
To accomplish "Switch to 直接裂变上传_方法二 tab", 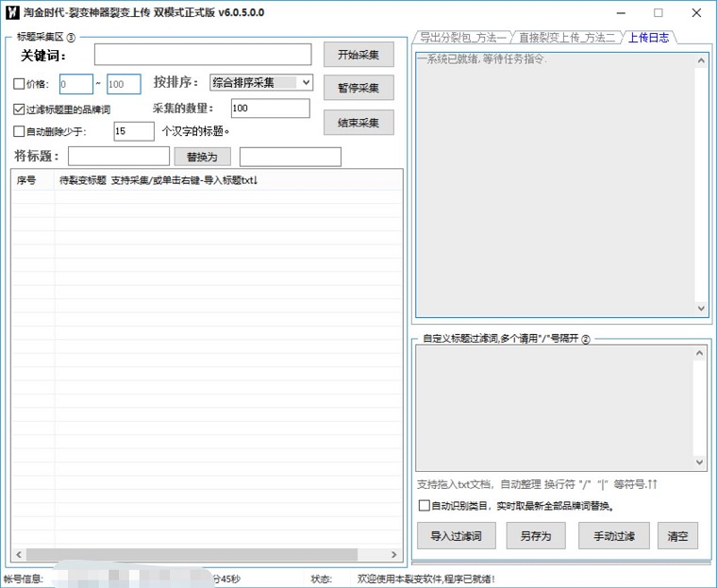I will click(567, 38).
